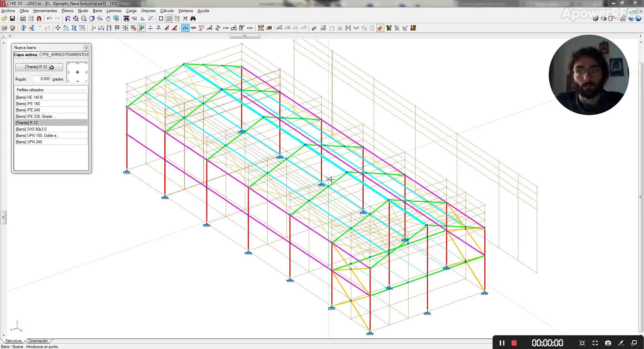Pause the screen recording

502,343
